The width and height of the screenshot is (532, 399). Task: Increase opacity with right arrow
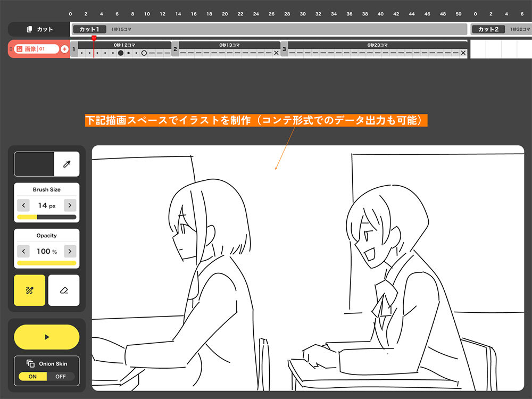(70, 251)
